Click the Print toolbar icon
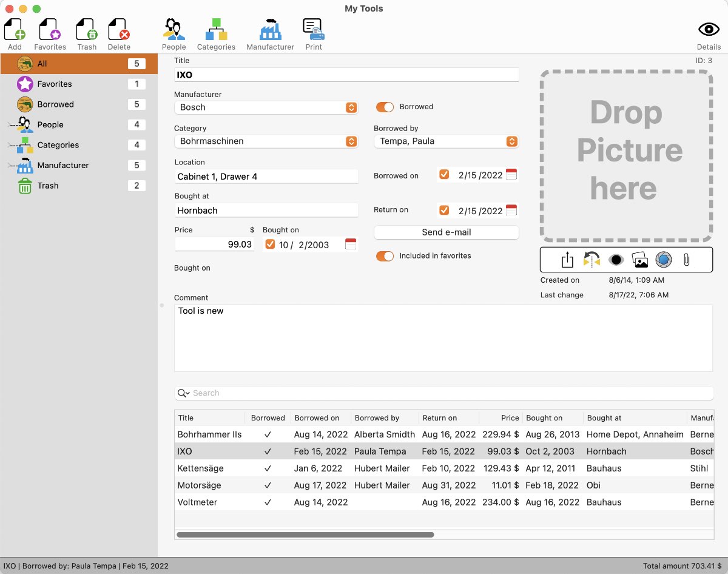Viewport: 728px width, 574px height. point(314,29)
